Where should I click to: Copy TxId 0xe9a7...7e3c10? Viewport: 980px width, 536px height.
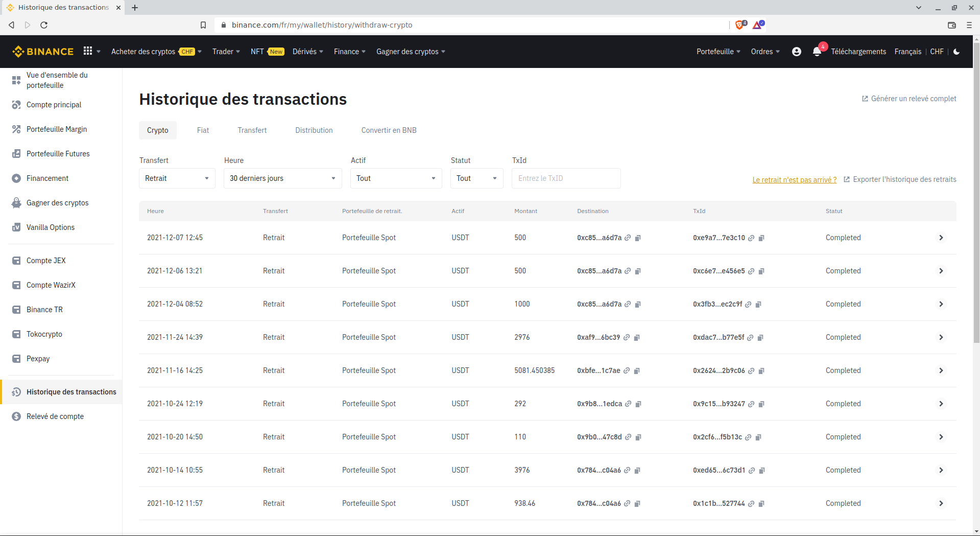click(x=761, y=238)
